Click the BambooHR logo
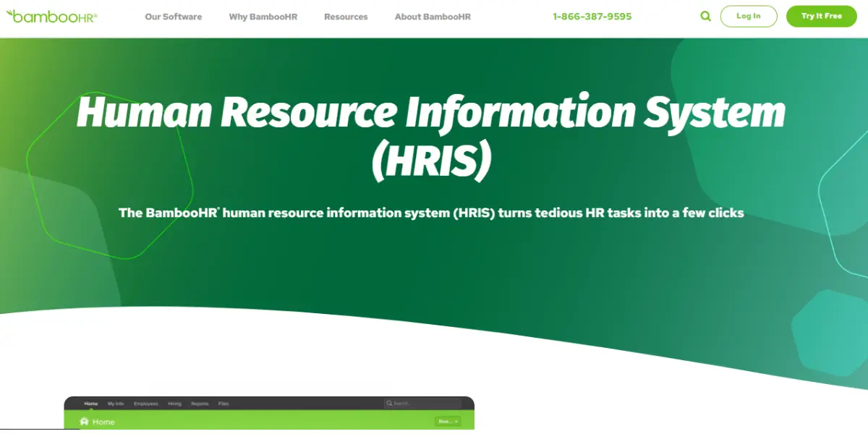This screenshot has width=868, height=434. point(52,16)
